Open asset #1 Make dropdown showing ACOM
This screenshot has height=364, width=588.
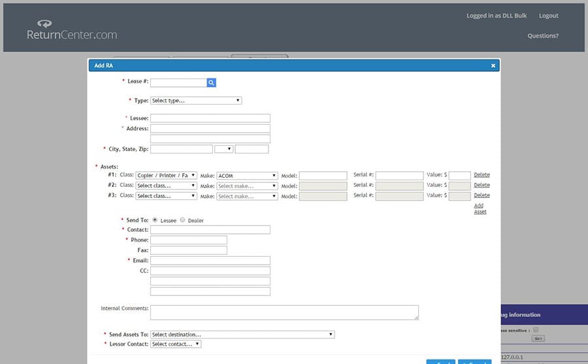coord(247,176)
